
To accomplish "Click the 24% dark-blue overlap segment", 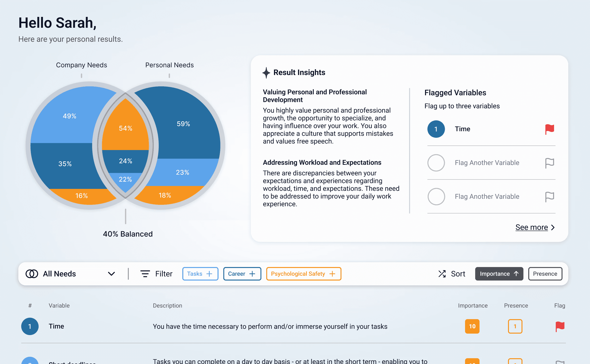I will (125, 161).
